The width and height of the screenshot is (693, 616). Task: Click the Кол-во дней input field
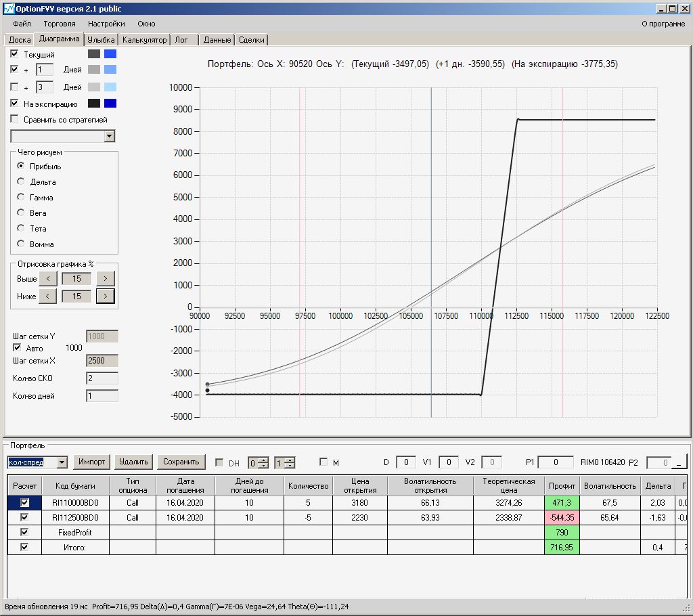(x=102, y=396)
